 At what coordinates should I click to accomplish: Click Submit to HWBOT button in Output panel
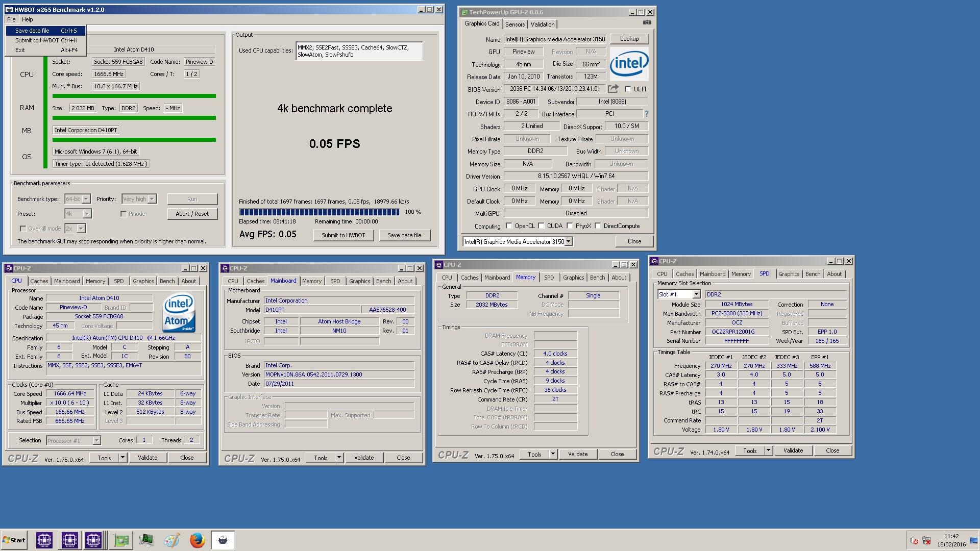coord(344,235)
